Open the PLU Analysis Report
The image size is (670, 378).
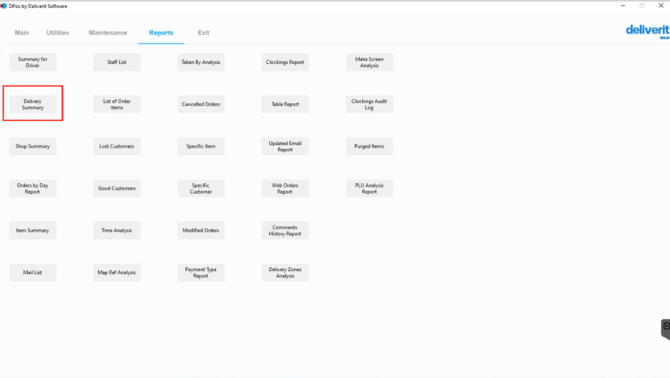click(x=369, y=188)
